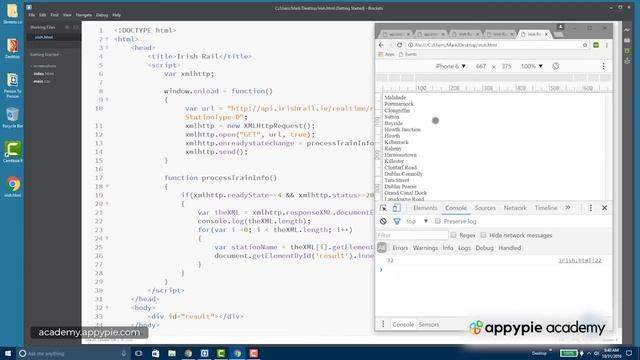Click the console Filter text field
640x360 pixels.
click(412, 235)
